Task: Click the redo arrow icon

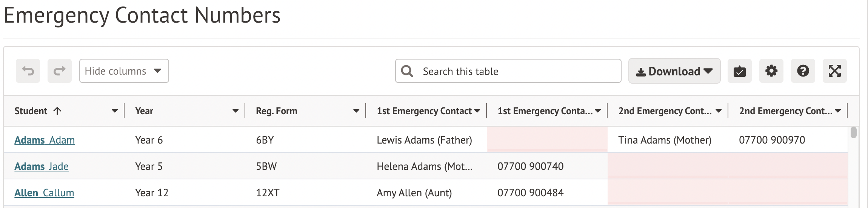Action: pos(60,71)
